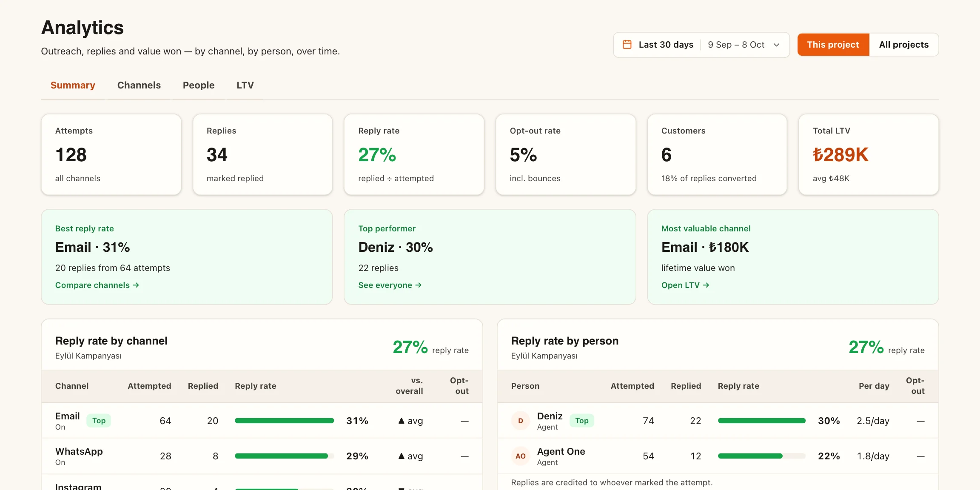Screen dimensions: 980x490
Task: Open the People tab
Action: pyautogui.click(x=199, y=85)
